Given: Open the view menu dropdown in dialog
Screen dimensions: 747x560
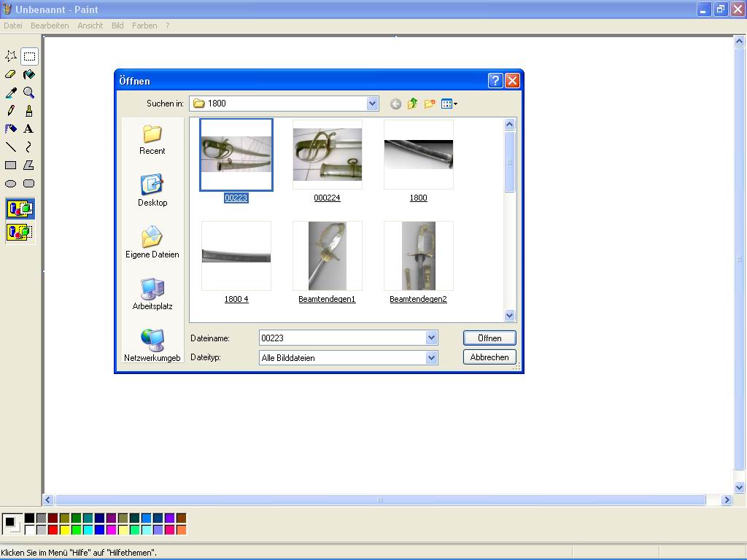Looking at the screenshot, I should (449, 104).
